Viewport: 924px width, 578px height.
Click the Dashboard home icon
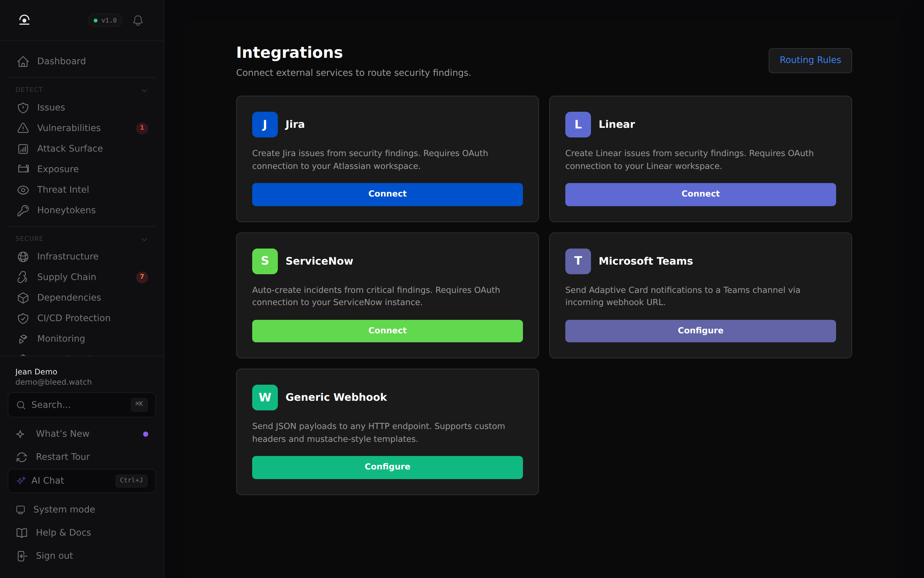tap(23, 62)
